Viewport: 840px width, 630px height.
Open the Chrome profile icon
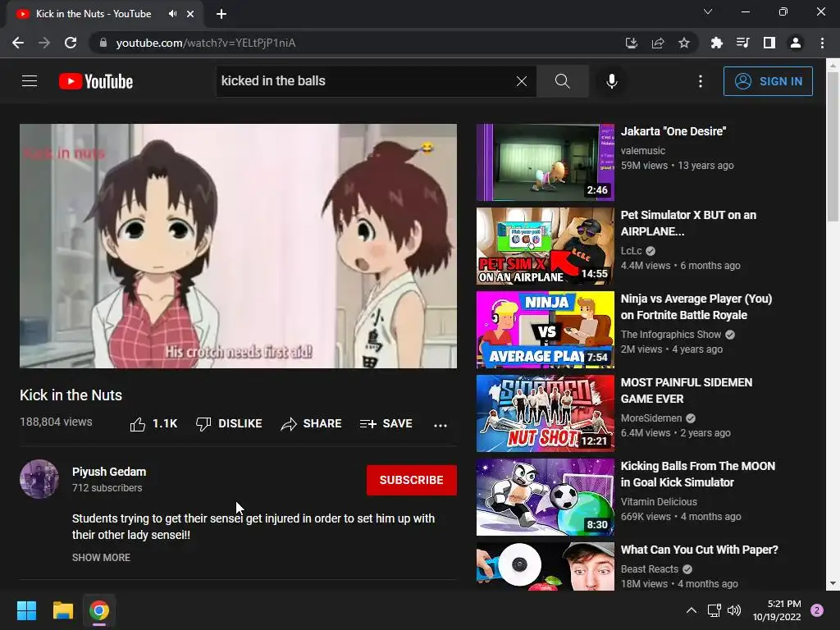[x=796, y=43]
